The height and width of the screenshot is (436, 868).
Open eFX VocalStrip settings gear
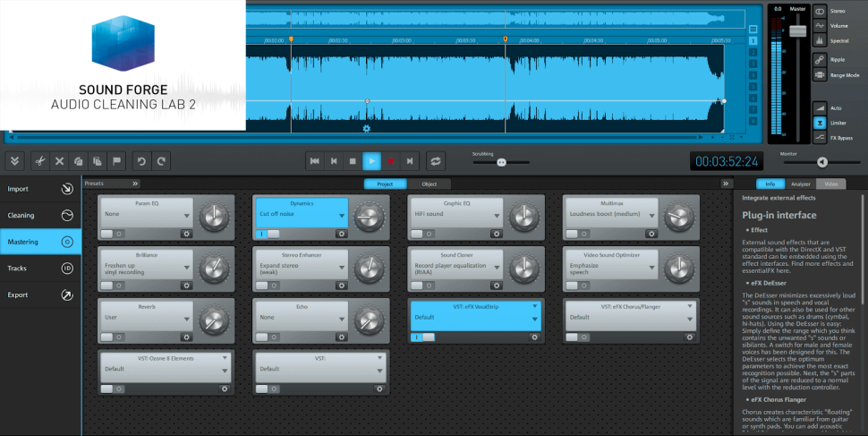(534, 337)
